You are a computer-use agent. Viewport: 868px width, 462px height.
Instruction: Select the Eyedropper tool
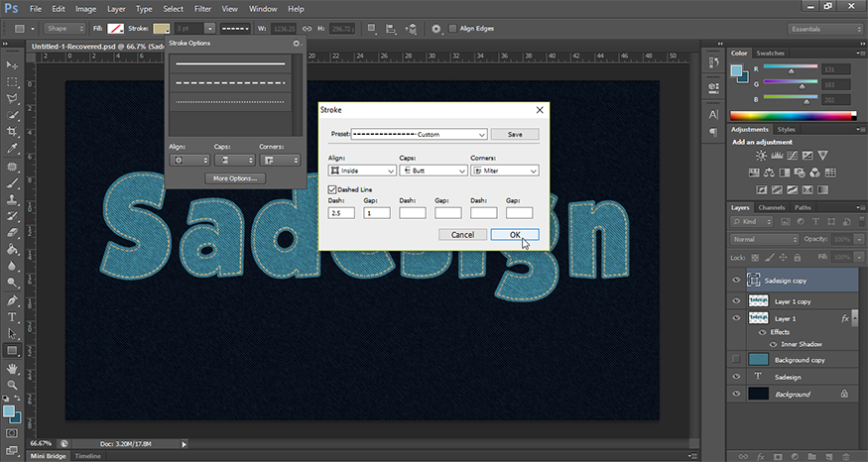[12, 149]
